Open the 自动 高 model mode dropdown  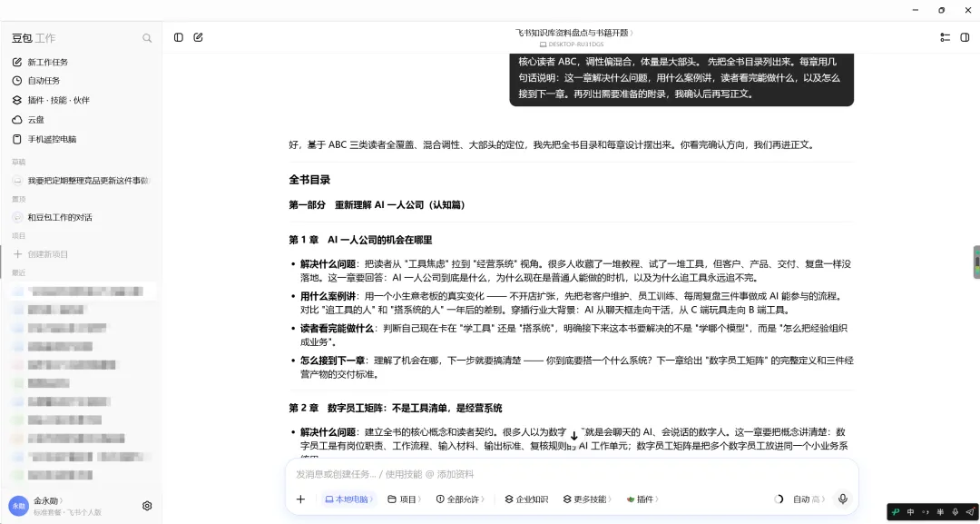[x=808, y=499]
